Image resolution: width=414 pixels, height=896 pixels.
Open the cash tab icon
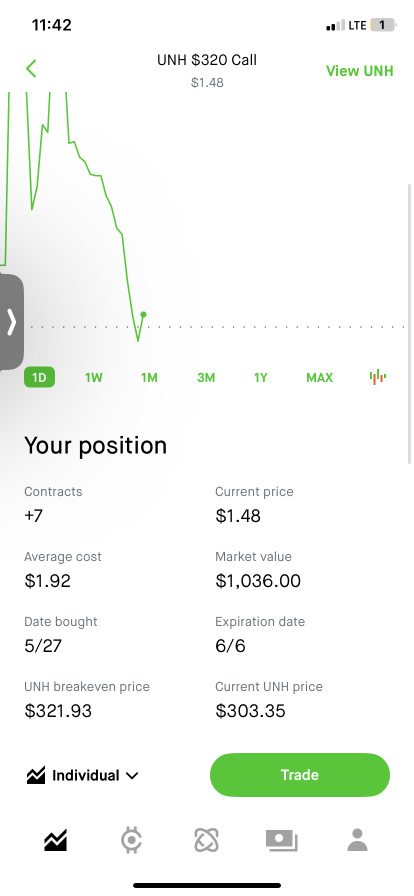coord(281,841)
